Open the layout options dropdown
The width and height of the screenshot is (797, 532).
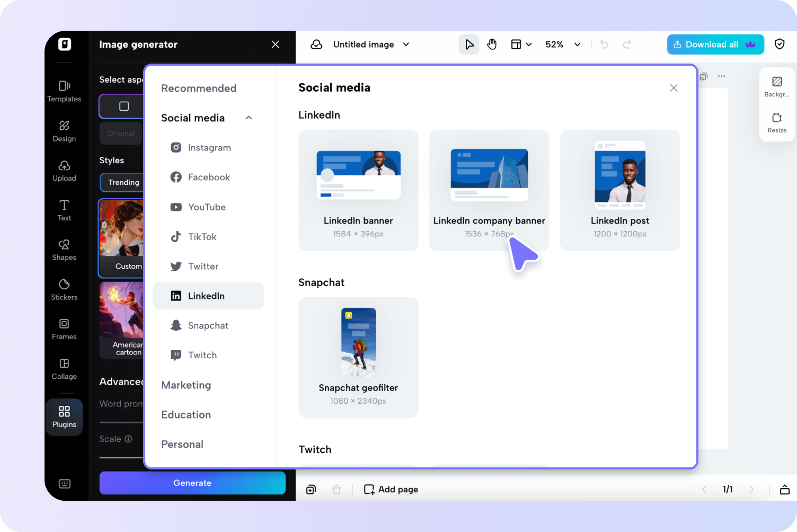(x=521, y=45)
